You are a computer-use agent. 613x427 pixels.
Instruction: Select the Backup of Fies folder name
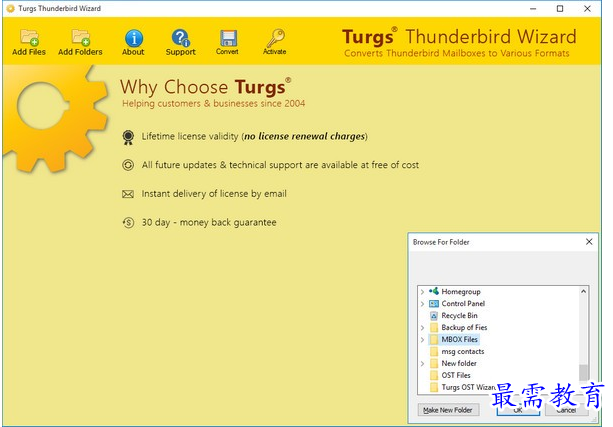pos(464,327)
